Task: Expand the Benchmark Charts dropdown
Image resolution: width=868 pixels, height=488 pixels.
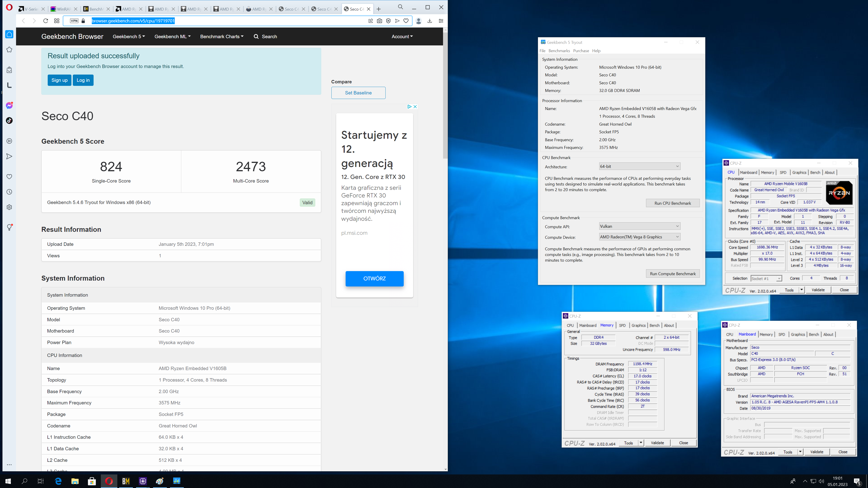Action: 222,36
